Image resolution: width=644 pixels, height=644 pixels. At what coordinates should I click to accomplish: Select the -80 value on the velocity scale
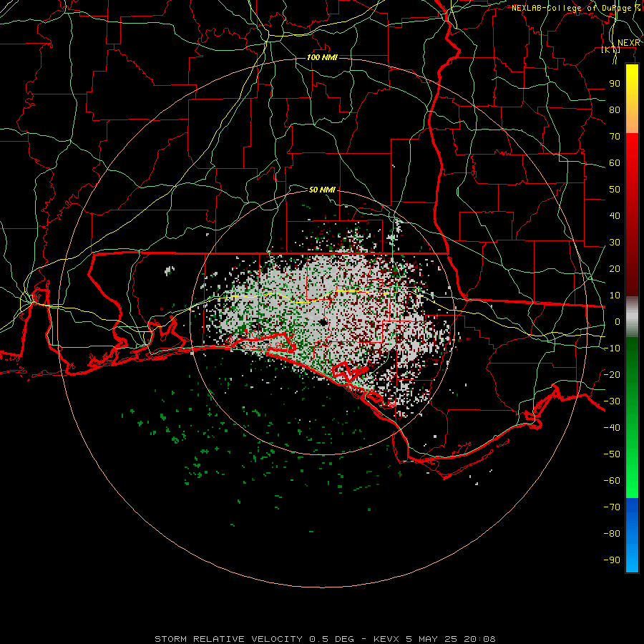coord(612,534)
